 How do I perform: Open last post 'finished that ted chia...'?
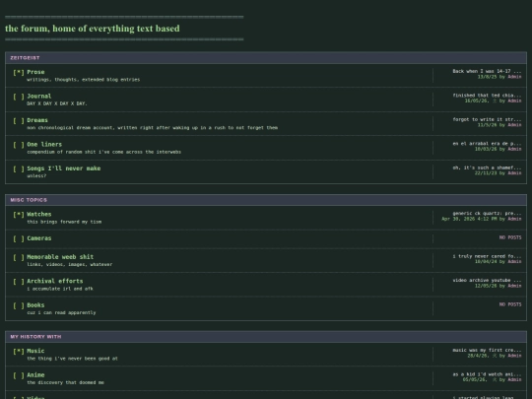487,96
